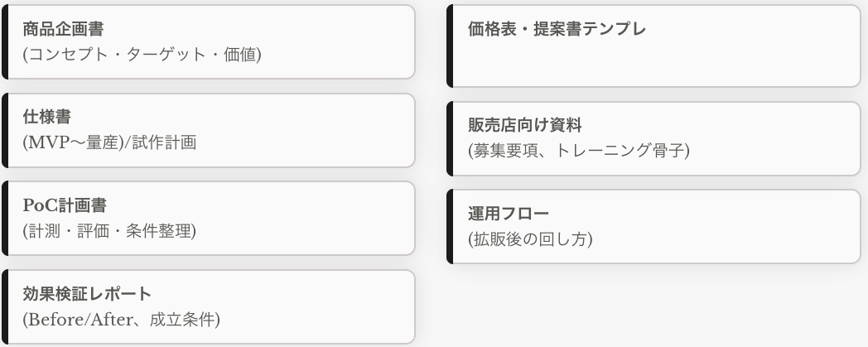Click the 募集要項、トレーニング骨子 subtitle
Screen dimensions: 868x347
579,151
